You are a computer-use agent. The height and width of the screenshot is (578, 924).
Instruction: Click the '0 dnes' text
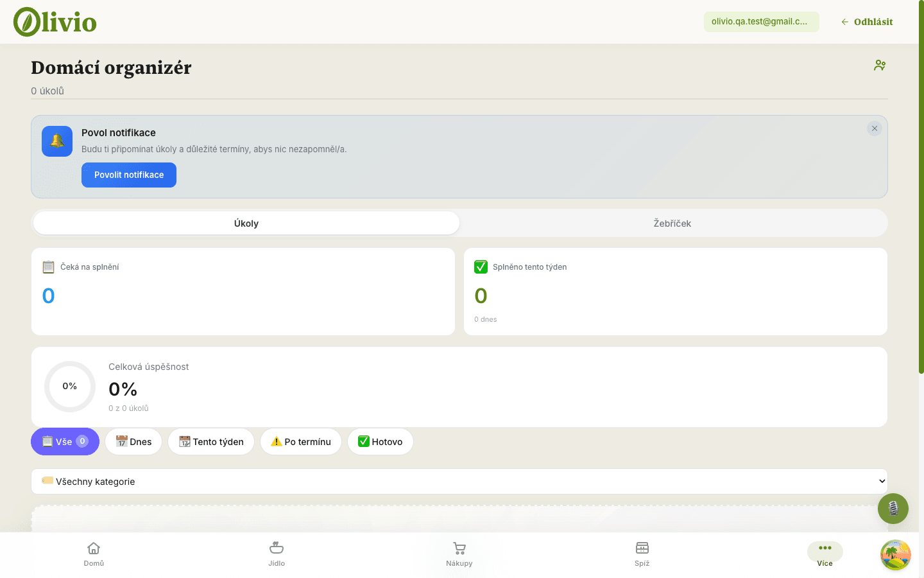point(486,319)
